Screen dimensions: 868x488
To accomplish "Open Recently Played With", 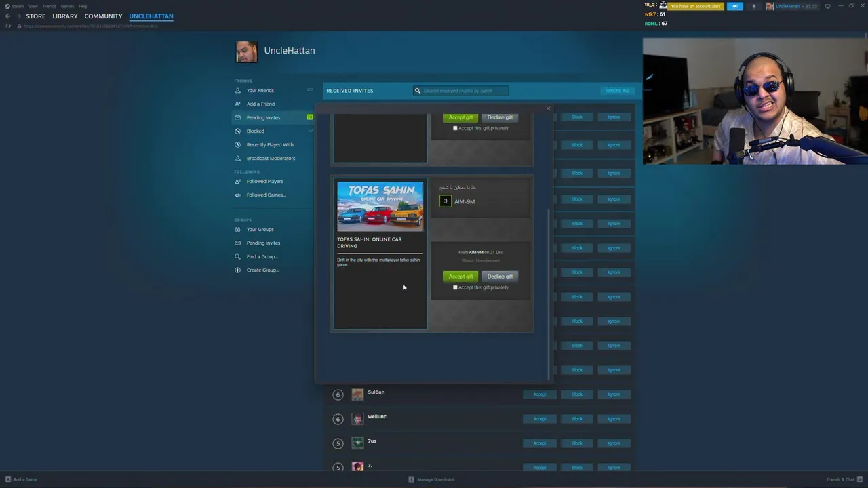I will [x=270, y=144].
